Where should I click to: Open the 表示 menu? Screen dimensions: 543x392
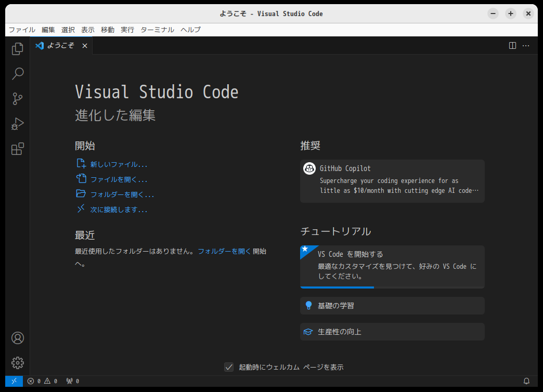coord(88,30)
